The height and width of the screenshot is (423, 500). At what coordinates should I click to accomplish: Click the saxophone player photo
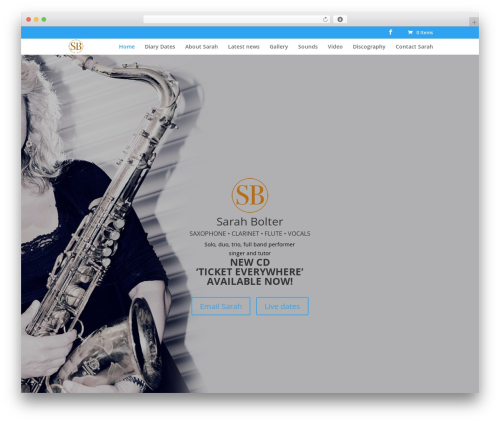click(x=112, y=224)
